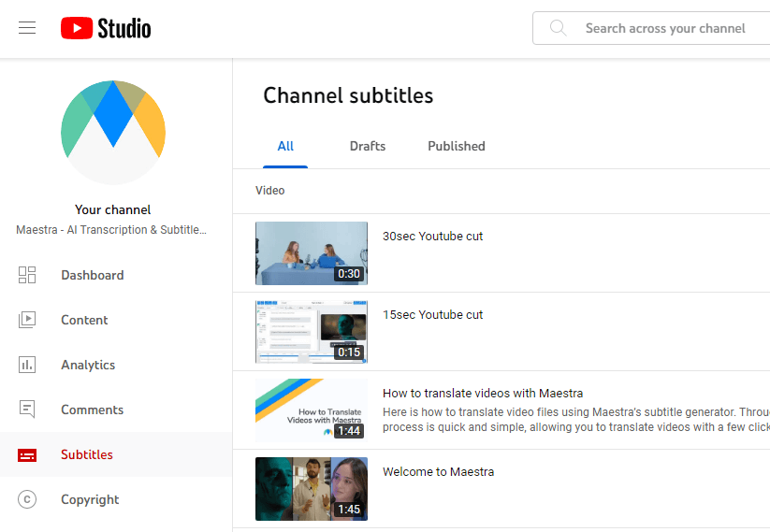Image resolution: width=770 pixels, height=532 pixels.
Task: Open Comments in the sidebar
Action: tap(116, 410)
